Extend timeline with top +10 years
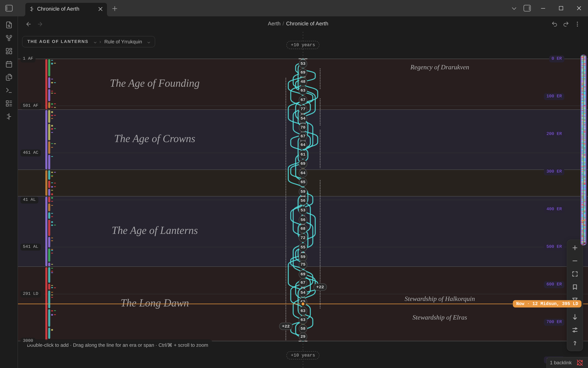This screenshot has width=588, height=368. coord(303,45)
